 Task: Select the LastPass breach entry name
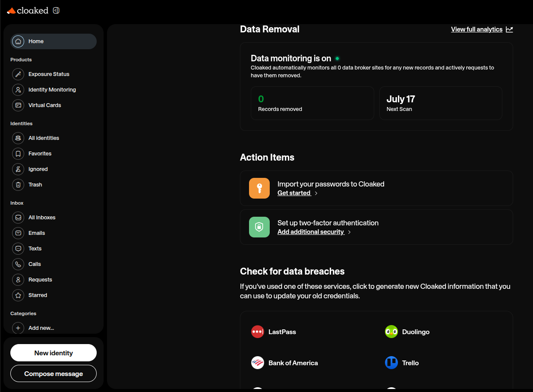pyautogui.click(x=282, y=332)
